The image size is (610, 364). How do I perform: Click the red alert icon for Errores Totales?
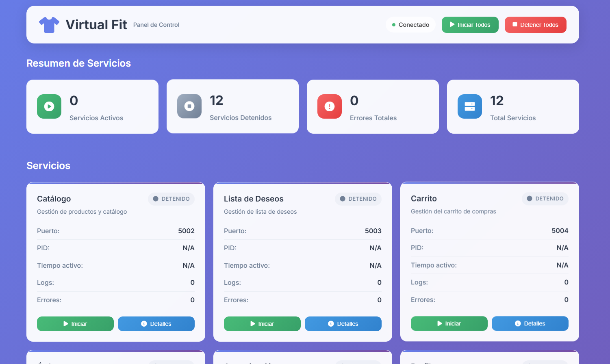tap(330, 106)
